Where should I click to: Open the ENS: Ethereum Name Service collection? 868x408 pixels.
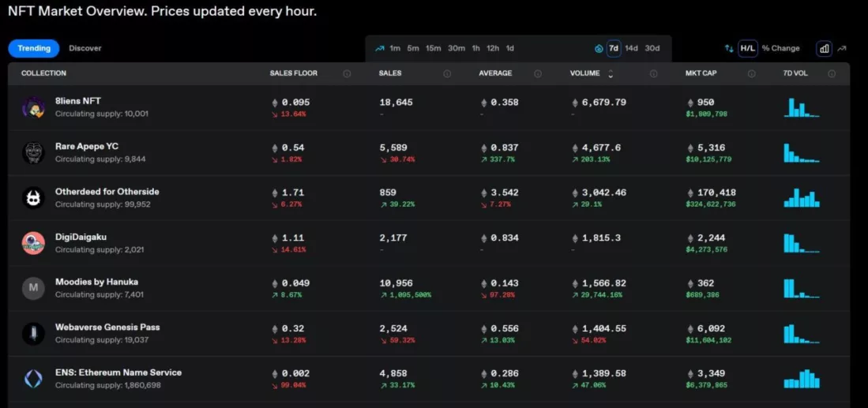point(118,372)
